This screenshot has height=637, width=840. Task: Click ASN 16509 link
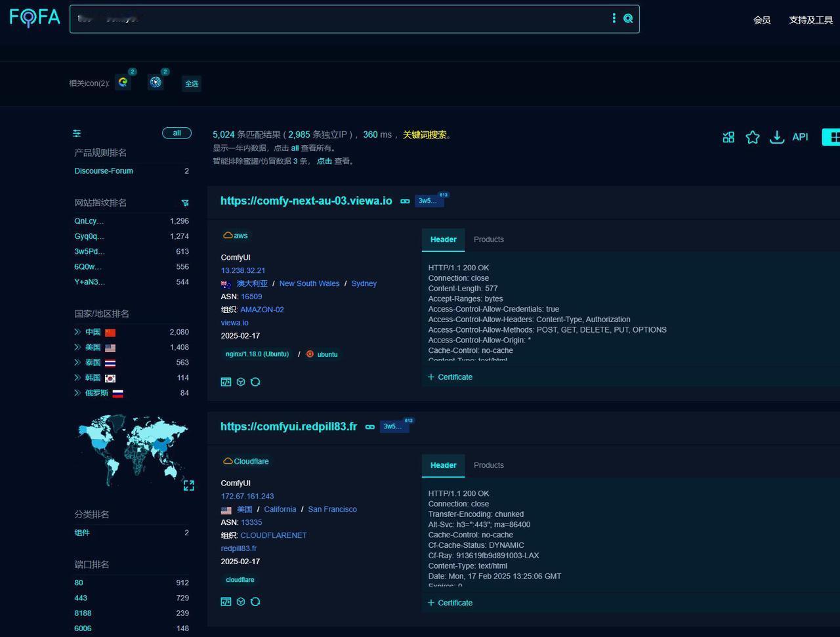click(251, 297)
